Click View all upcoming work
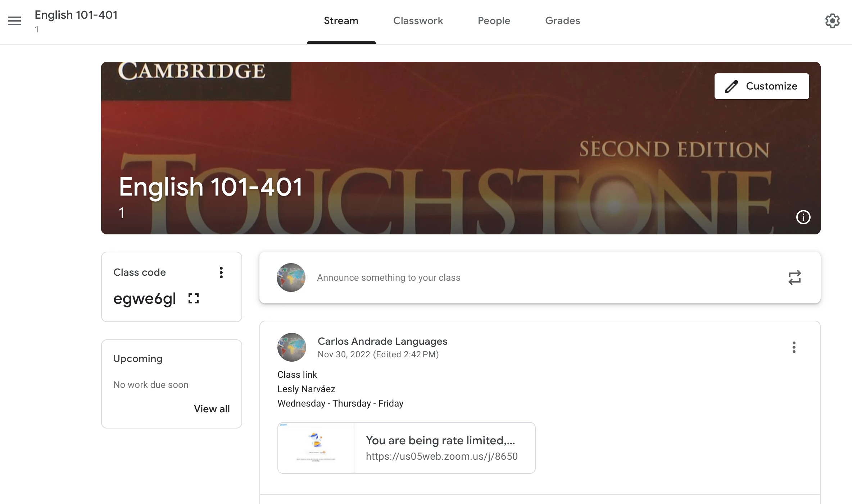Viewport: 852px width, 504px height. (212, 409)
